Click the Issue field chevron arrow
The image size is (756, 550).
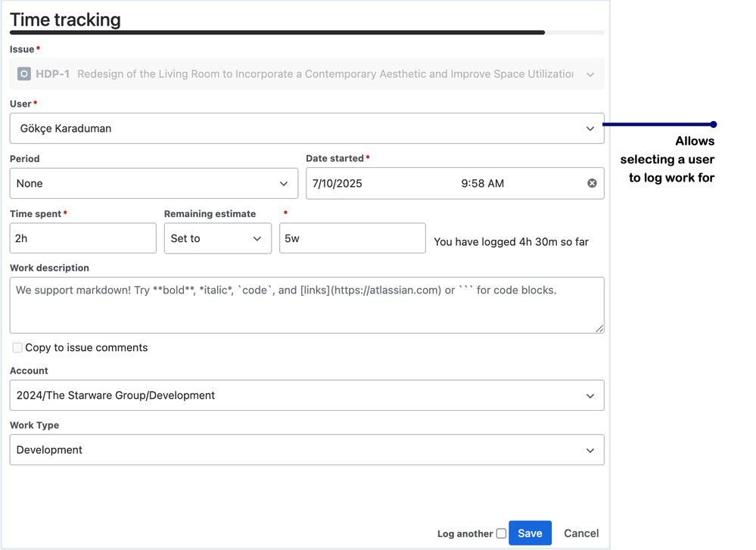pos(590,74)
